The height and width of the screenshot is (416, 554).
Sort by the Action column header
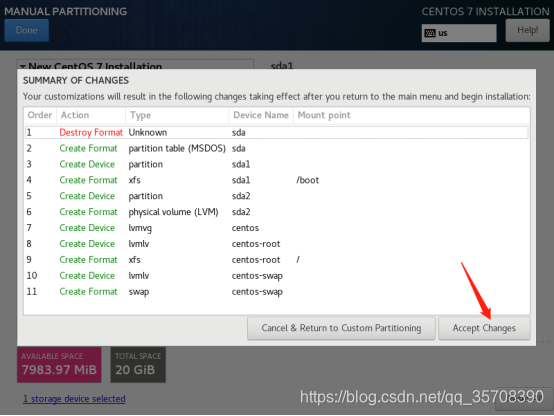pyautogui.click(x=91, y=115)
